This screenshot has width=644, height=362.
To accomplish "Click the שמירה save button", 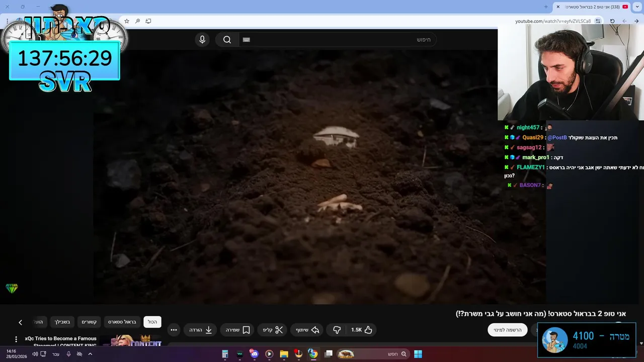I will [237, 330].
